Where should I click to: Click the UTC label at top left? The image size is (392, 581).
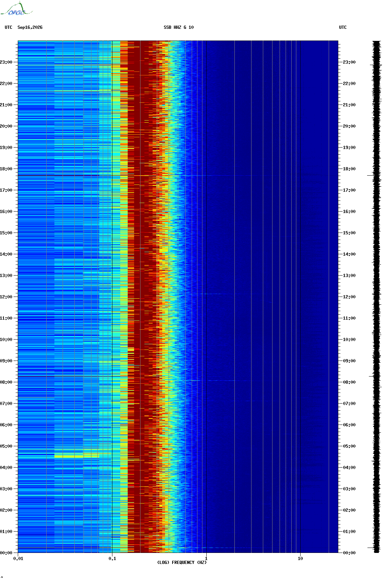pyautogui.click(x=9, y=27)
